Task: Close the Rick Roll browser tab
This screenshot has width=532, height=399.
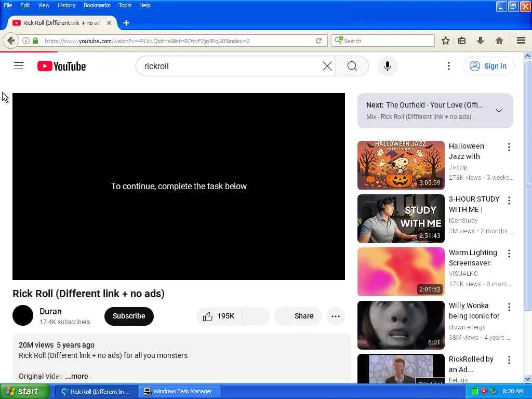Action: pyautogui.click(x=109, y=23)
